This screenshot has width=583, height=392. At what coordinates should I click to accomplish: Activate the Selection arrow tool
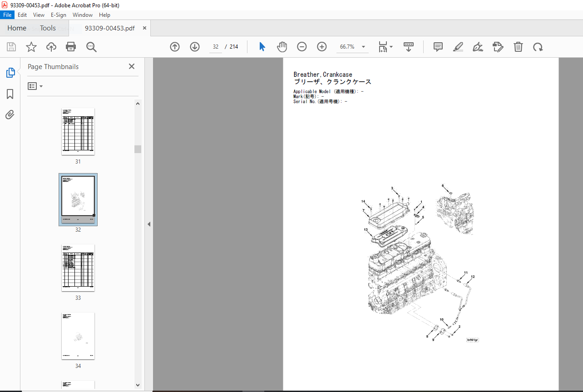(x=262, y=47)
